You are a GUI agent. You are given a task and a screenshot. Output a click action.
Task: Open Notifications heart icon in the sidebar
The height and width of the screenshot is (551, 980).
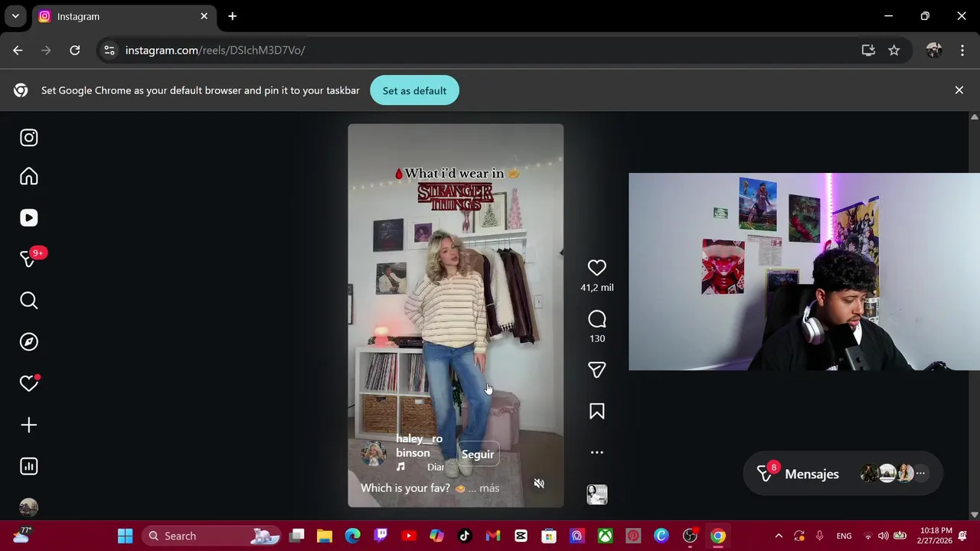(28, 383)
